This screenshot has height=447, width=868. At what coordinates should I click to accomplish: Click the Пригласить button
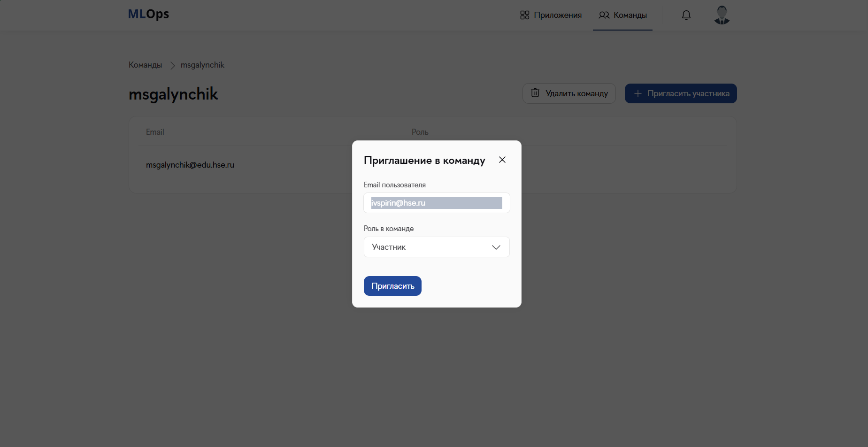pyautogui.click(x=392, y=285)
